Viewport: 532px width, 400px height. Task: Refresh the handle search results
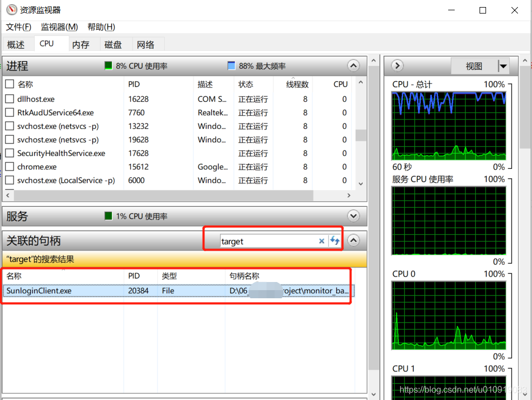click(335, 241)
